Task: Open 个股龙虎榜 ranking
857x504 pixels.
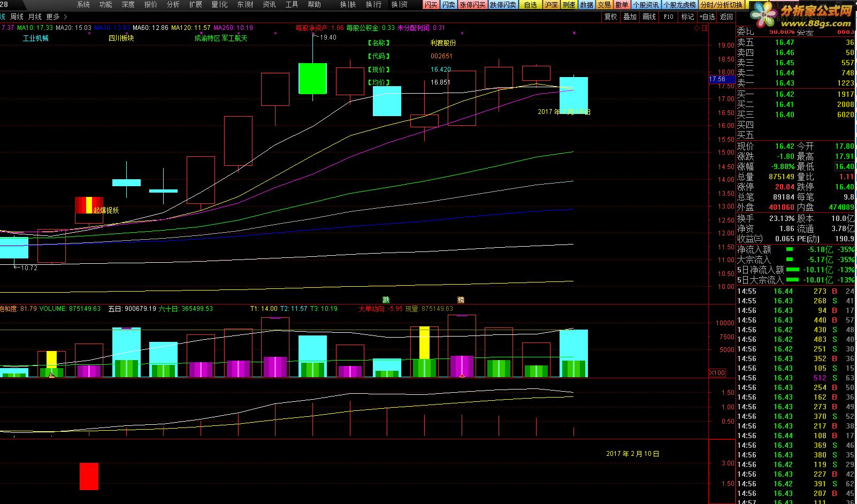Action: point(680,5)
